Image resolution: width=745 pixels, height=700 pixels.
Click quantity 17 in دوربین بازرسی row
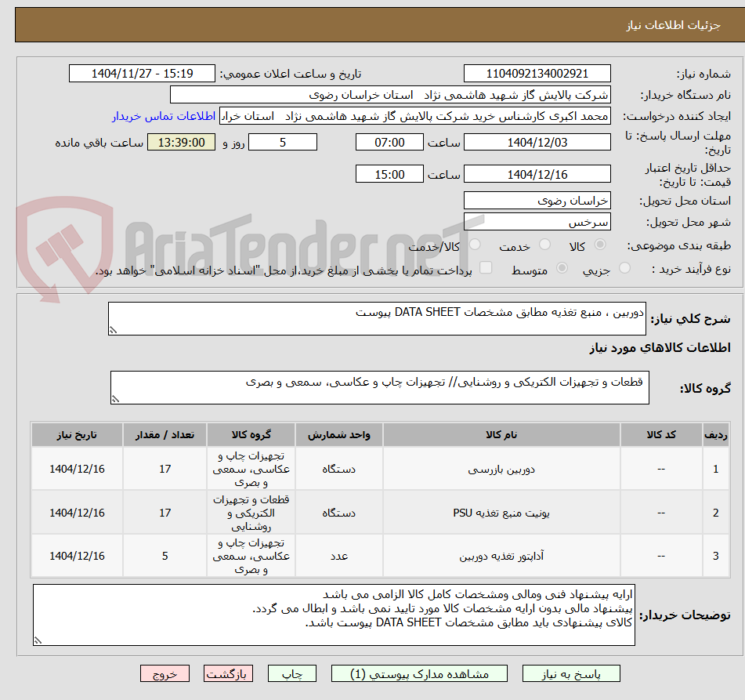pyautogui.click(x=165, y=469)
